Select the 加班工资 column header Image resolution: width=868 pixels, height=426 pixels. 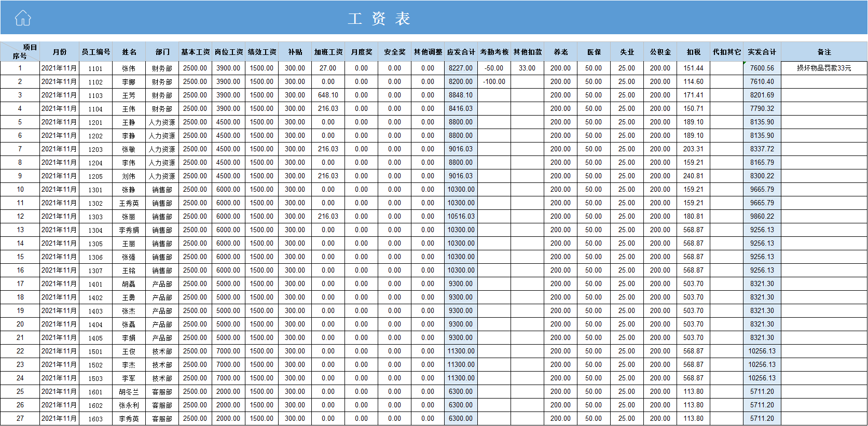[x=328, y=52]
